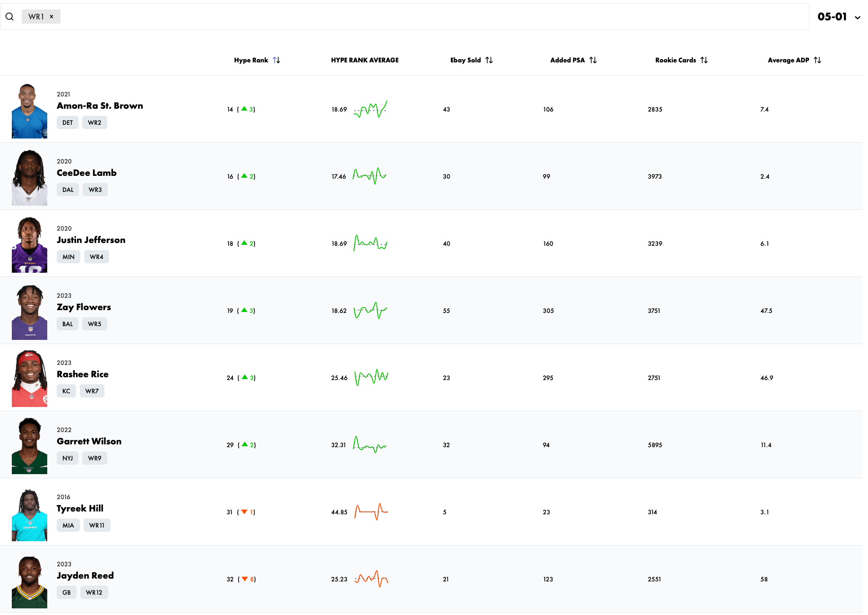This screenshot has height=615, width=868.
Task: Click Rashee Rice's hype rank trend sparkline
Action: coord(371,377)
